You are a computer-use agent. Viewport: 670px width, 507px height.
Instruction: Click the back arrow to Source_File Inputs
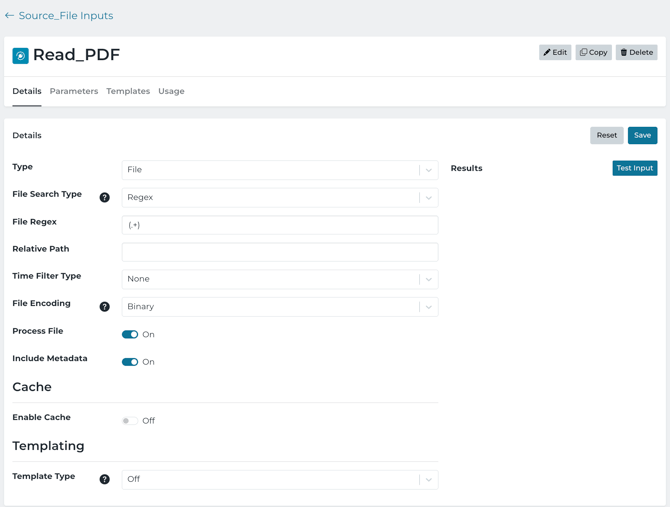[9, 16]
